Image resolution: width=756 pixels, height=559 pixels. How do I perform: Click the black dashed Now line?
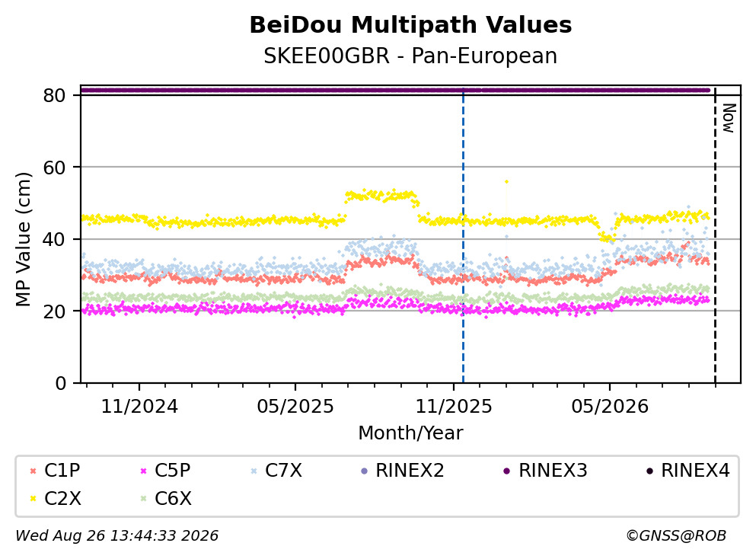click(x=715, y=236)
